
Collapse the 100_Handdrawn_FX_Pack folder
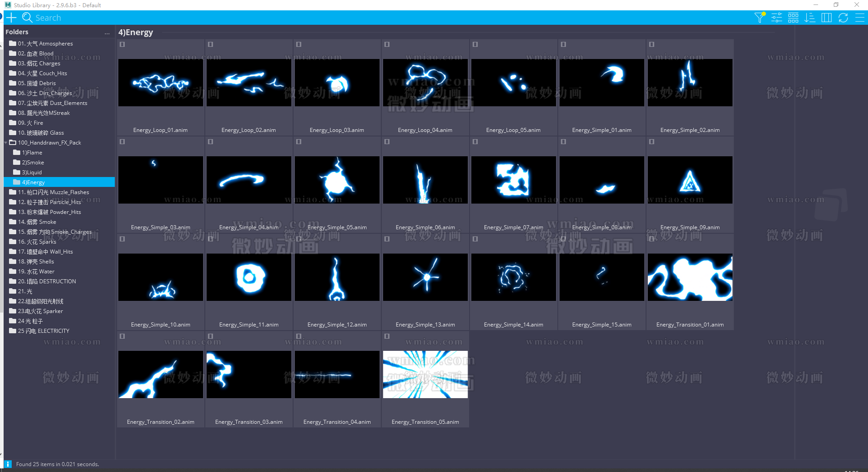point(6,142)
